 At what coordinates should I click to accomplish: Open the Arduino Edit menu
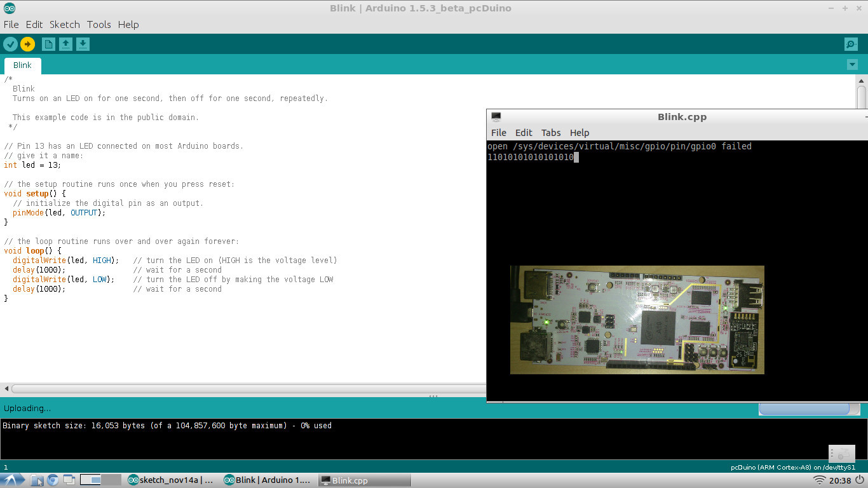click(34, 24)
